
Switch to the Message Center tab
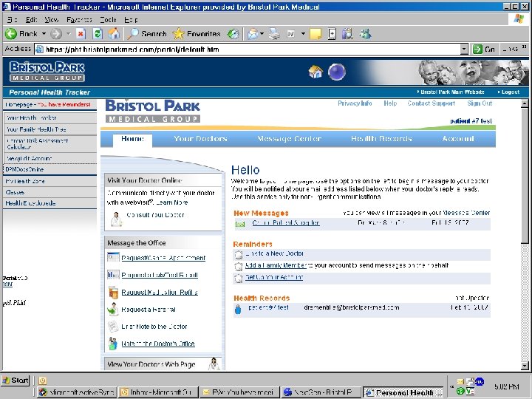pyautogui.click(x=289, y=139)
